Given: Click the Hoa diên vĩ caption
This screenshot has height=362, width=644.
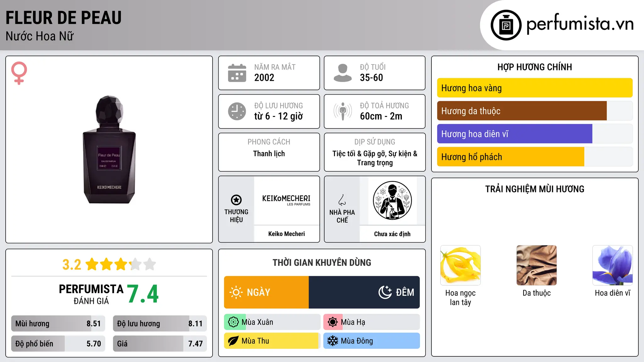Looking at the screenshot, I should pos(613,293).
